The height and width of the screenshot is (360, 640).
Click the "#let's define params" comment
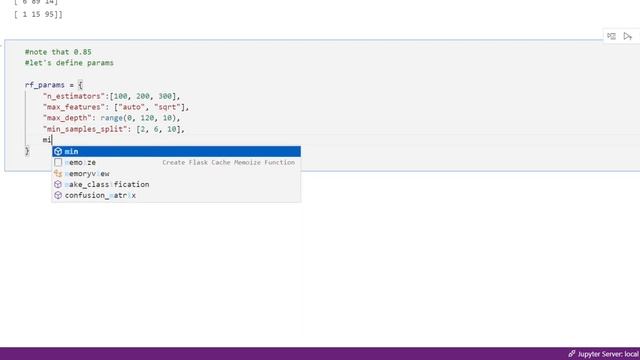pyautogui.click(x=69, y=63)
